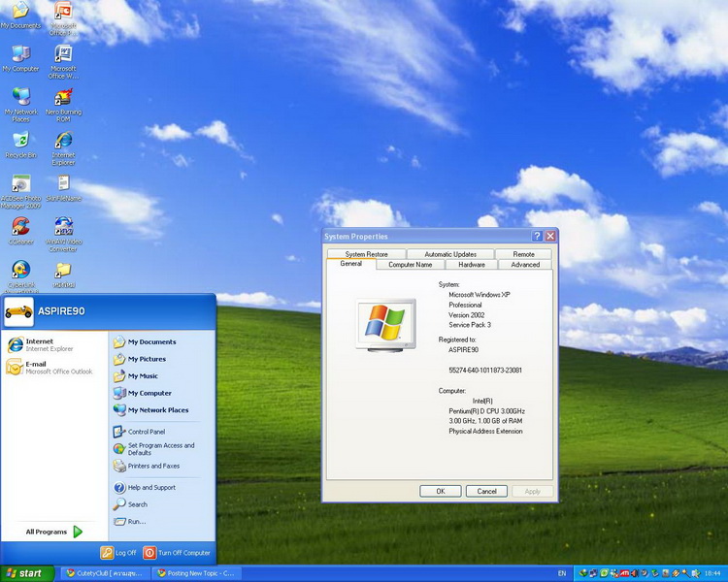This screenshot has height=582, width=728.
Task: Launch Nero Burning ROM shortcut
Action: [x=64, y=105]
